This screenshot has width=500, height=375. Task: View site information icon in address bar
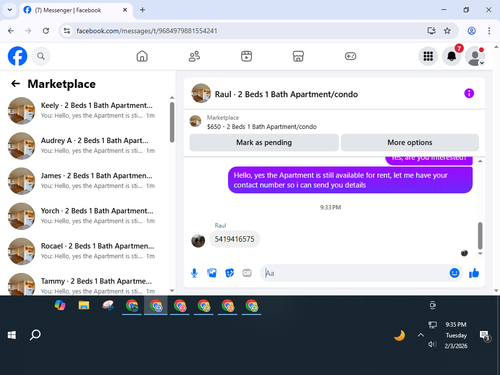pos(67,31)
